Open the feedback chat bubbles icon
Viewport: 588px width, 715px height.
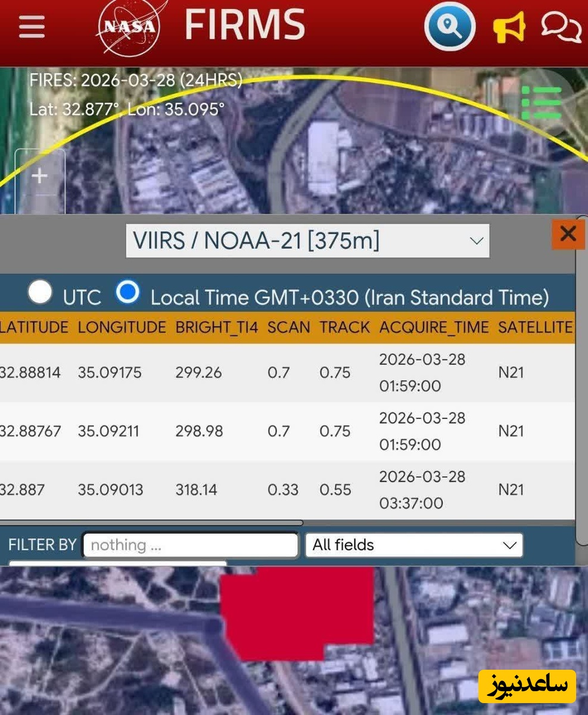pos(561,27)
